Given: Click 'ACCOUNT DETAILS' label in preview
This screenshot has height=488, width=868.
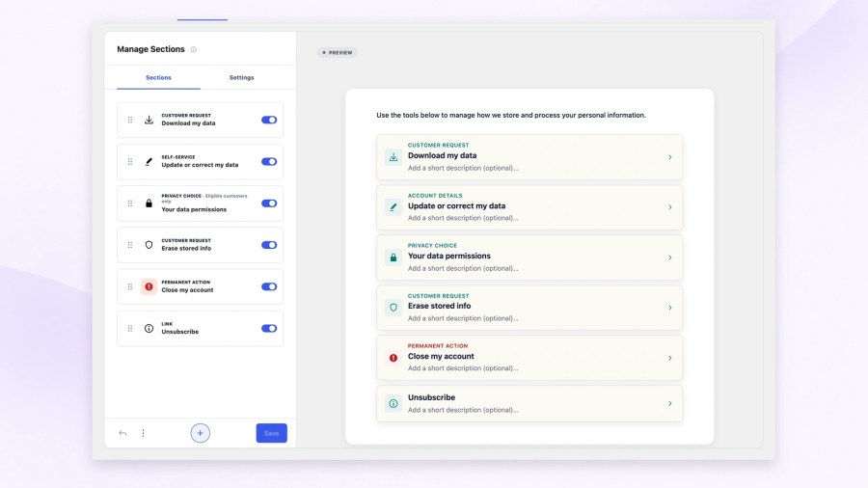Looking at the screenshot, I should click(435, 196).
